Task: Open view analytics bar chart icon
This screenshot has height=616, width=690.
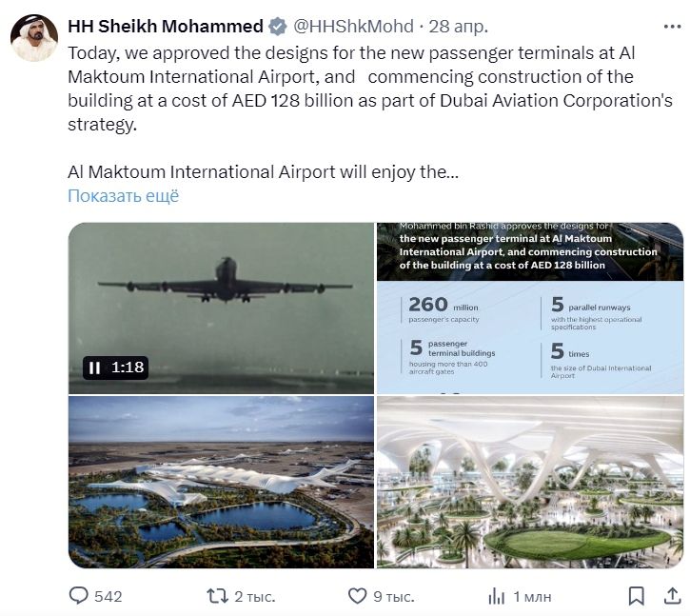Action: [496, 596]
